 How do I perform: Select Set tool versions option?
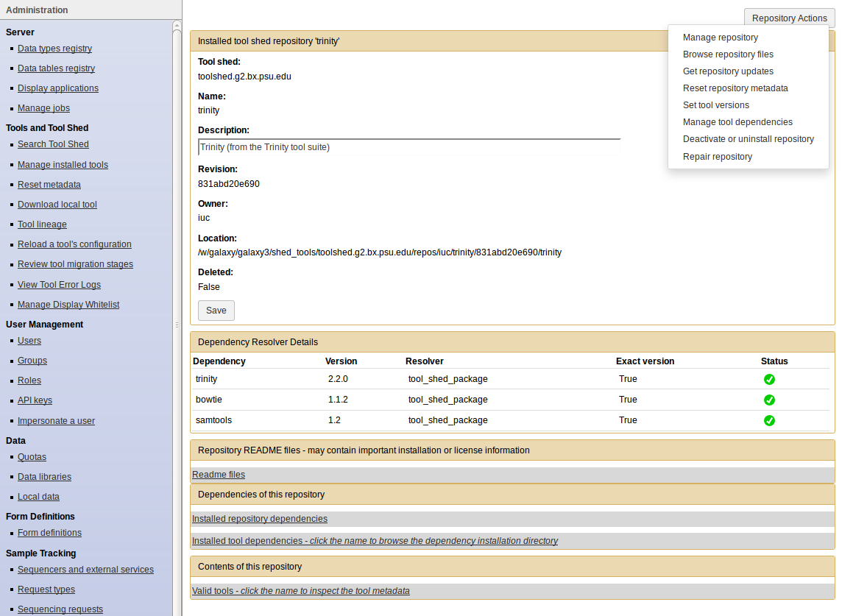coord(716,105)
